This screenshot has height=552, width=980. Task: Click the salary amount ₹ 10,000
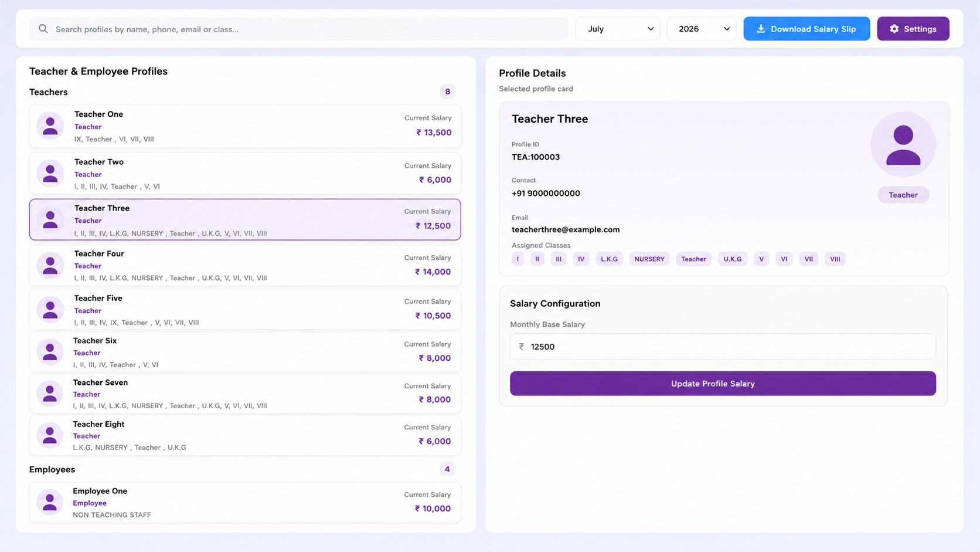pos(433,509)
